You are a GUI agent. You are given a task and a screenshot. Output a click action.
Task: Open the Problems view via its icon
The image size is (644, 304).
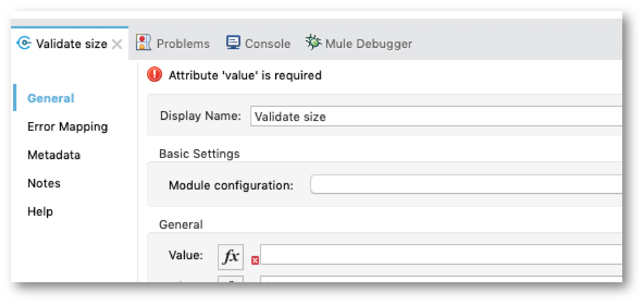[x=144, y=43]
